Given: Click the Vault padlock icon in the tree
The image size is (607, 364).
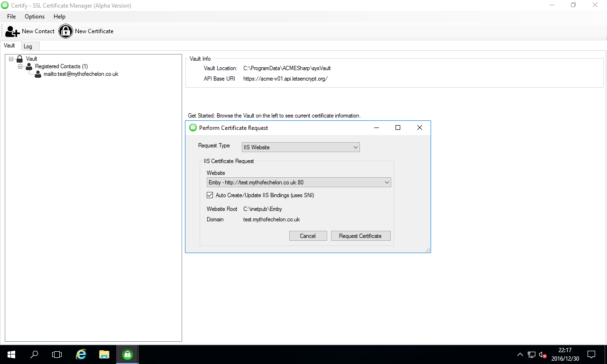Looking at the screenshot, I should pyautogui.click(x=19, y=59).
